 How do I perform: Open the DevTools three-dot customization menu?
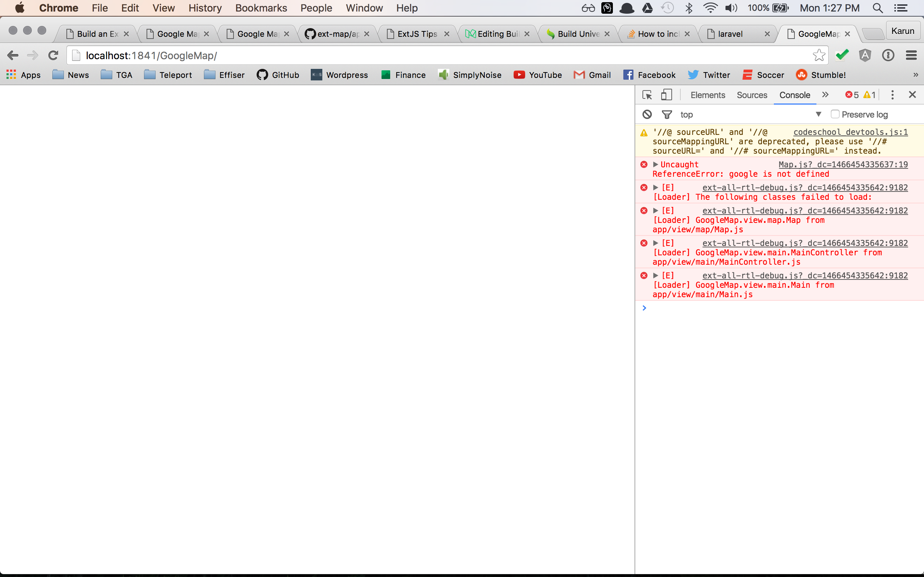click(x=892, y=94)
